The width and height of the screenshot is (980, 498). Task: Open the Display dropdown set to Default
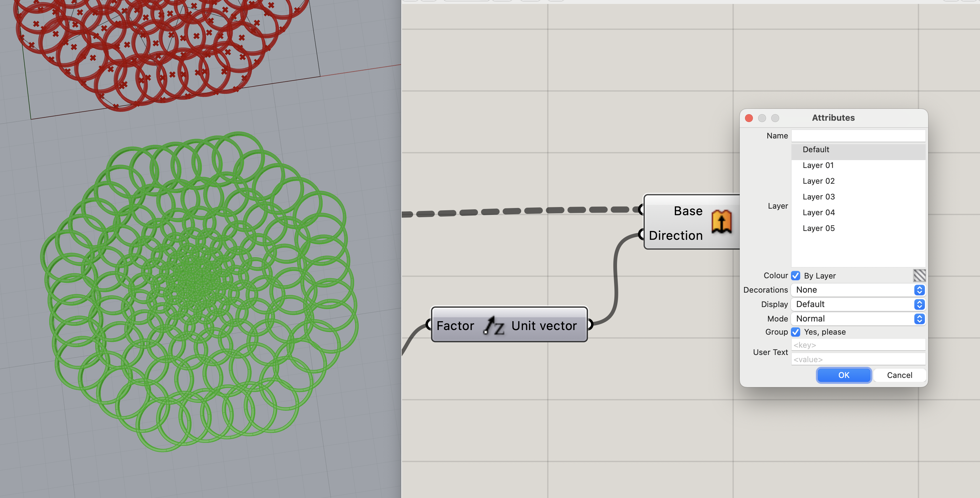click(x=858, y=304)
